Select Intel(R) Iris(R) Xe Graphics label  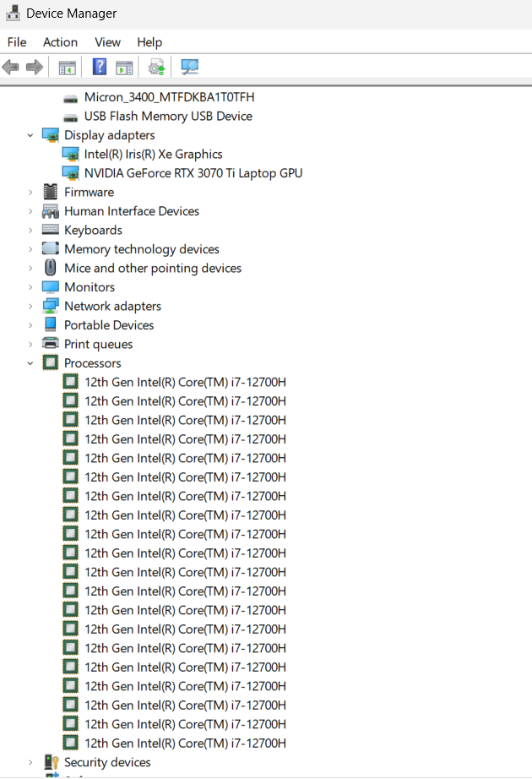point(153,155)
